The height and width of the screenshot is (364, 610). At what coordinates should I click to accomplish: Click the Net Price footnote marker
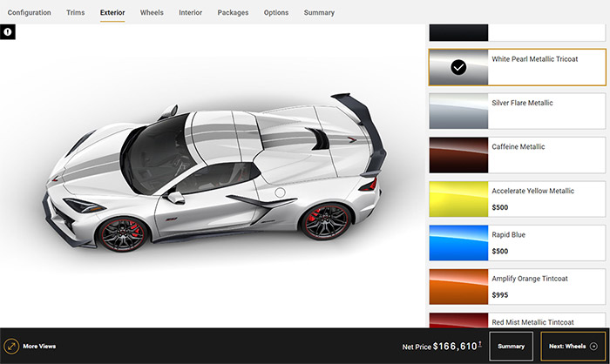tap(480, 343)
